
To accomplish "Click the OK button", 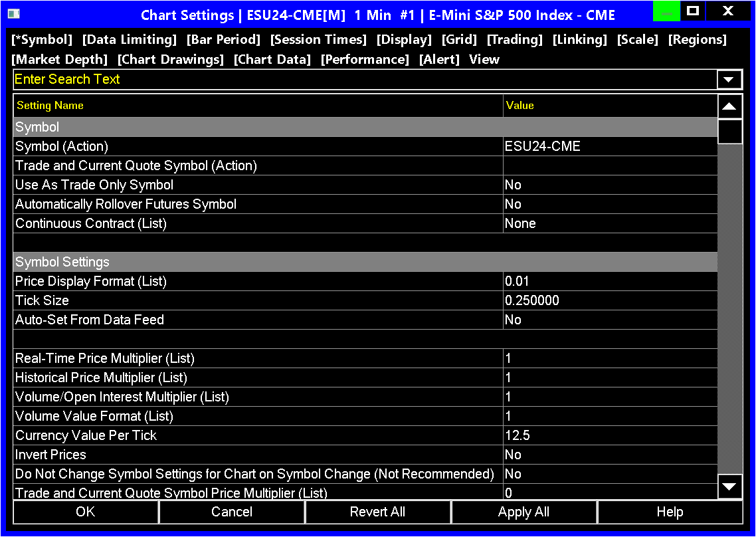I will [x=86, y=512].
